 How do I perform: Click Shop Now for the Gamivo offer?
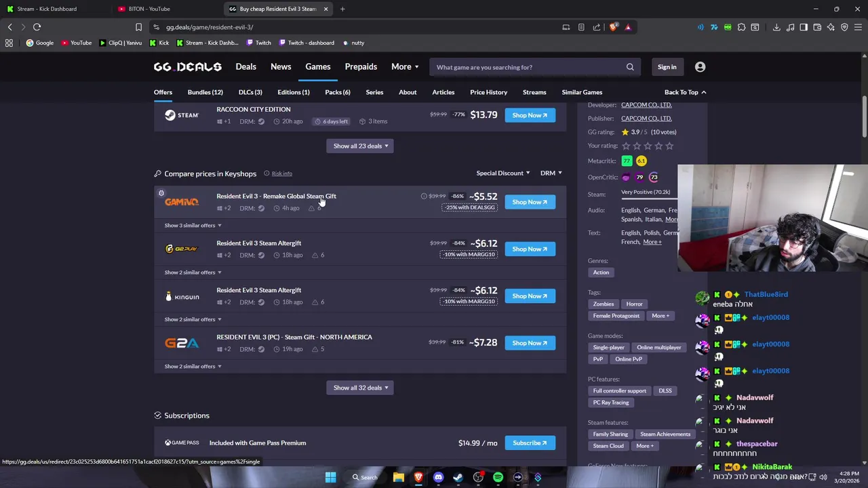point(530,202)
